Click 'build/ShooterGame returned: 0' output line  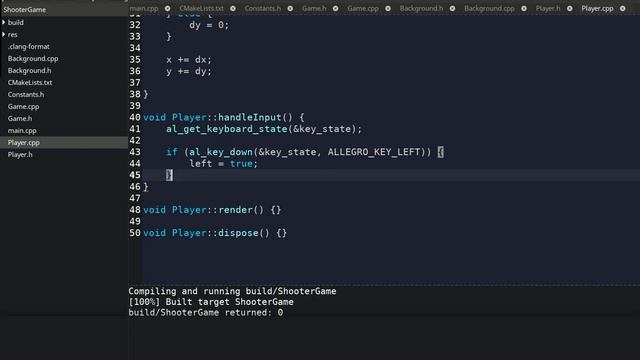206,313
